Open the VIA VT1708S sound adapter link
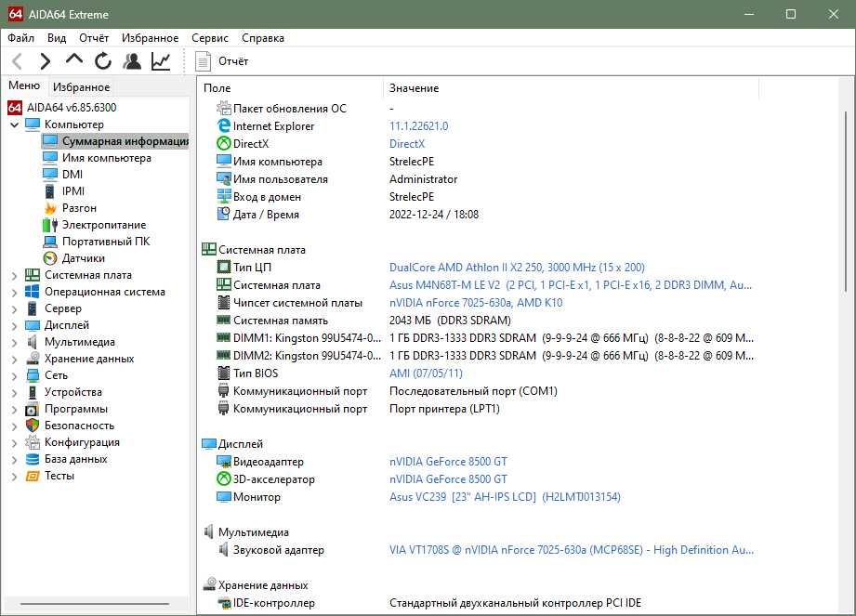This screenshot has width=856, height=616. point(571,550)
